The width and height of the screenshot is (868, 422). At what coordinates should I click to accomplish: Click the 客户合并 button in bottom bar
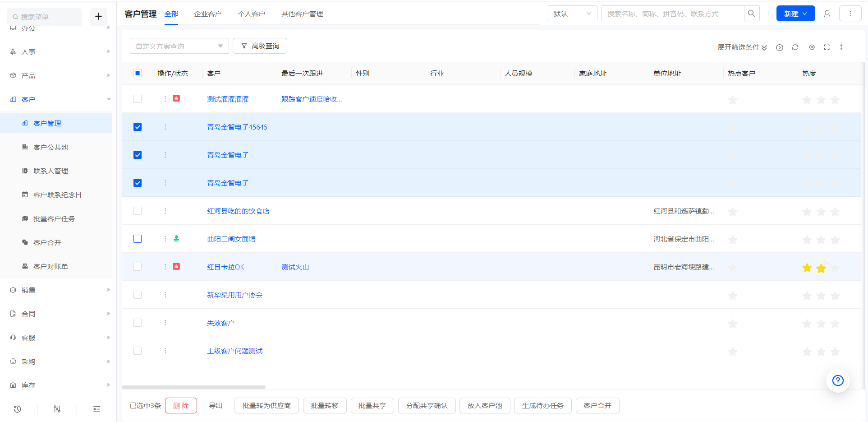point(597,406)
